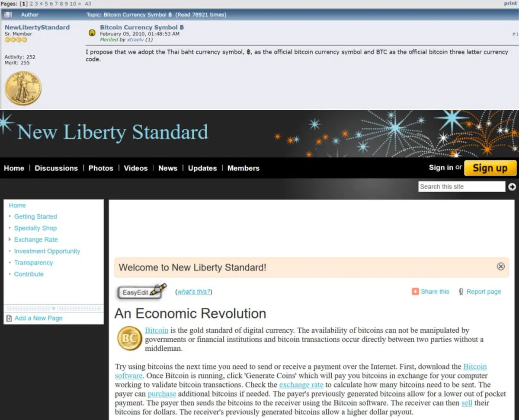Open Investment Opportunity in the sidebar
519x420 pixels.
coord(47,251)
